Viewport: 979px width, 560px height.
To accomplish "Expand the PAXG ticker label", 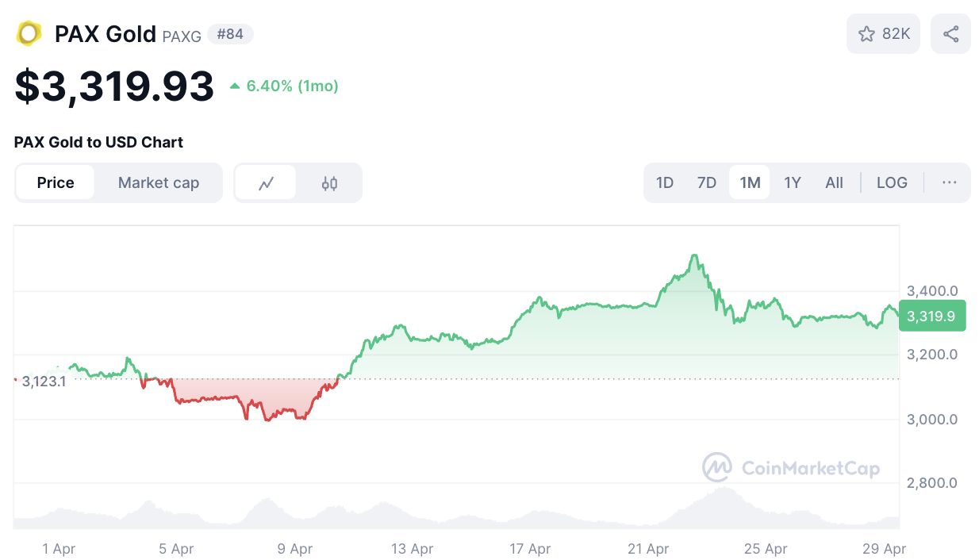I will (181, 36).
